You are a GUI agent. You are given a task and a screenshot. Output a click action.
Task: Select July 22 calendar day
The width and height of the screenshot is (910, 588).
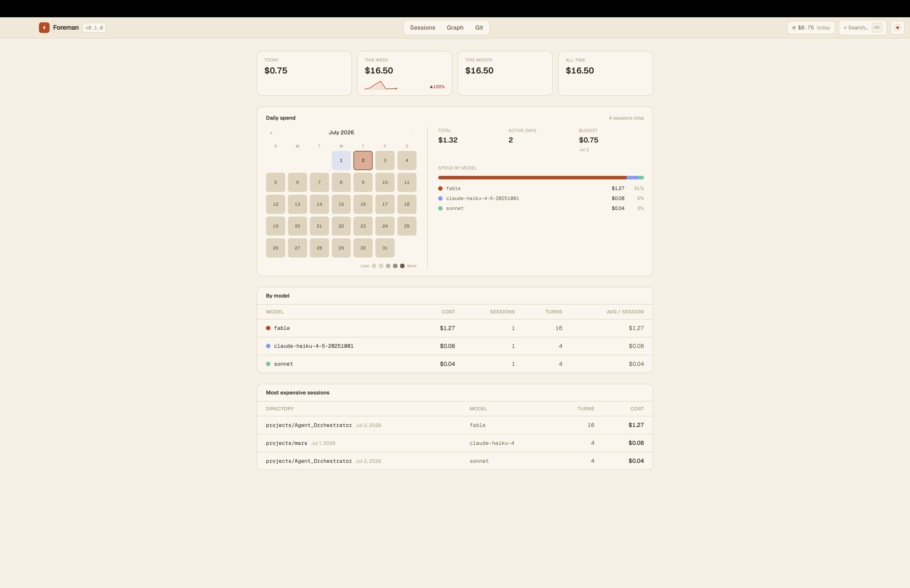341,226
